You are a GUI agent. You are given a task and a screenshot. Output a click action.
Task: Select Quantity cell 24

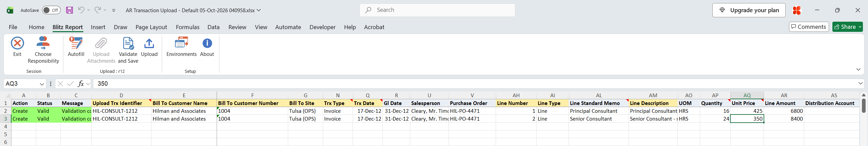coord(715,119)
